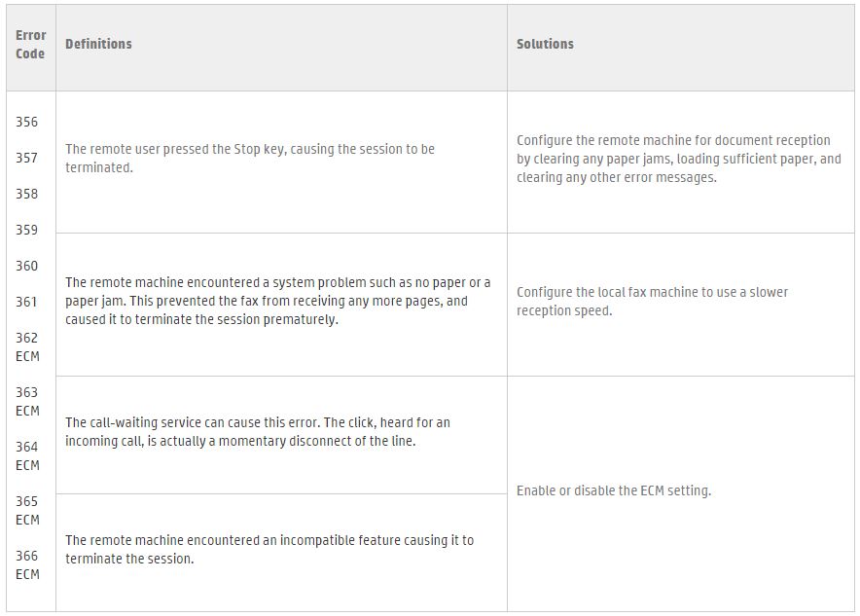
Task: Click error code 357
Action: (x=27, y=158)
